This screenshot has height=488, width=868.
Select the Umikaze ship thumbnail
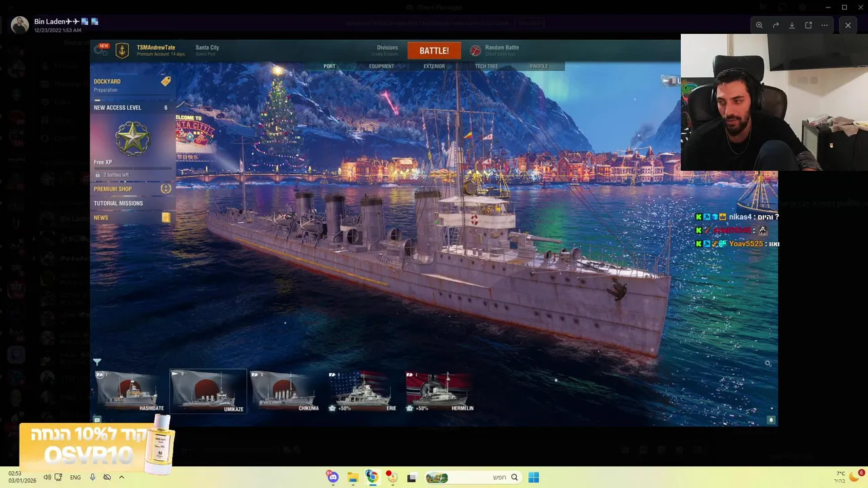[208, 391]
